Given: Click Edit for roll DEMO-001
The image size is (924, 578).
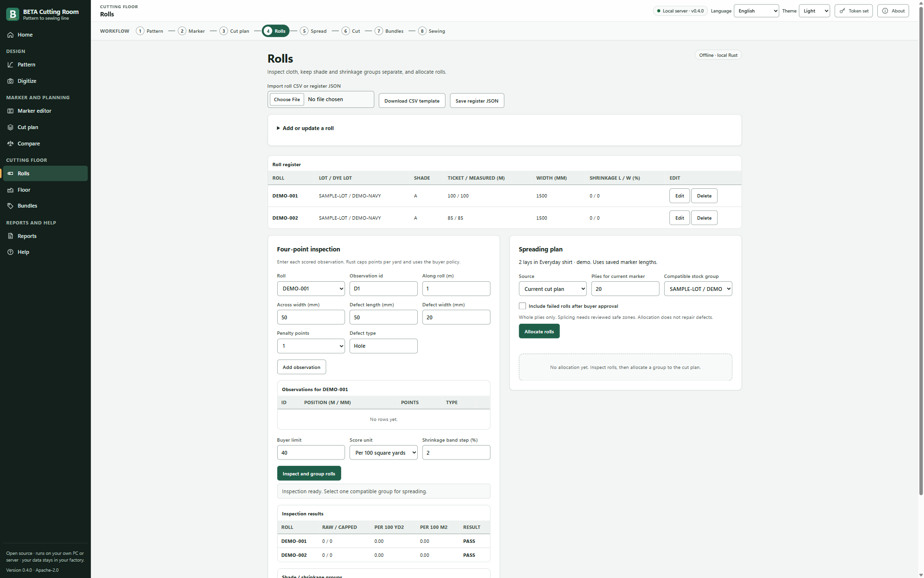Looking at the screenshot, I should pos(680,196).
